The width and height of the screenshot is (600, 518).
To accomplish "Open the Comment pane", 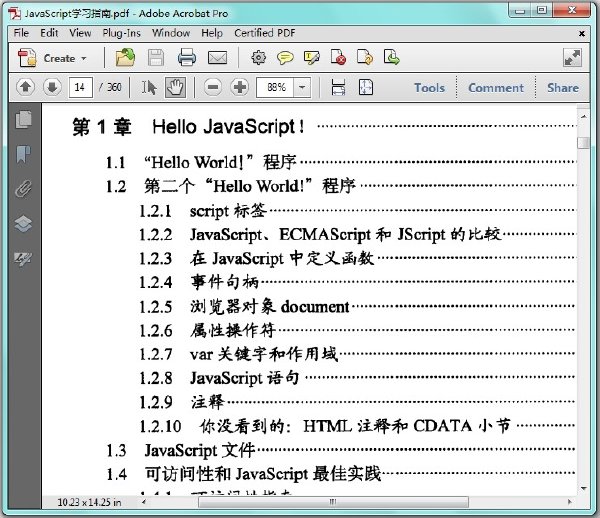I will point(496,88).
